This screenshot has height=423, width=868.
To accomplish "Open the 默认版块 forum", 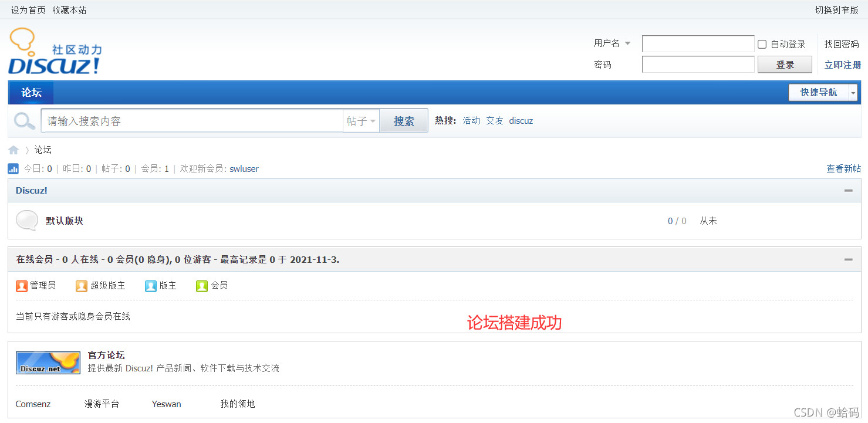I will tap(65, 221).
